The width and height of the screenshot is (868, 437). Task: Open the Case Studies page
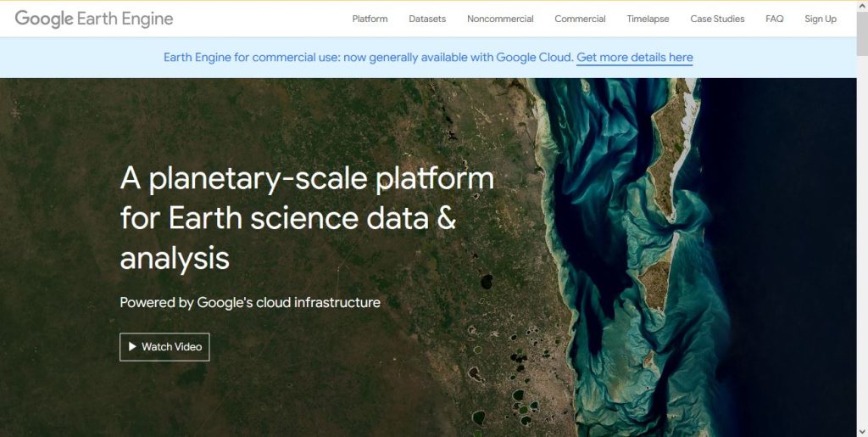pyautogui.click(x=717, y=19)
